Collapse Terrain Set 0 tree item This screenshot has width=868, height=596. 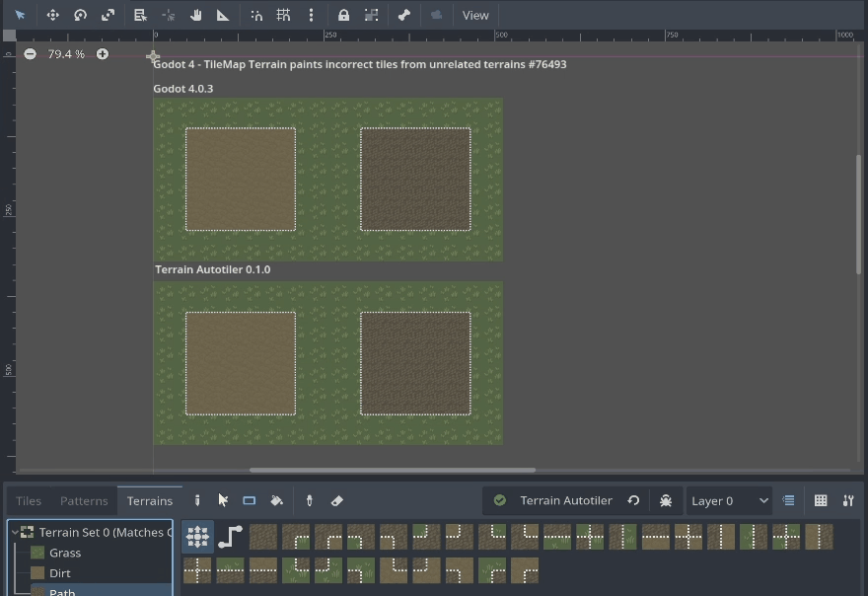[x=15, y=532]
